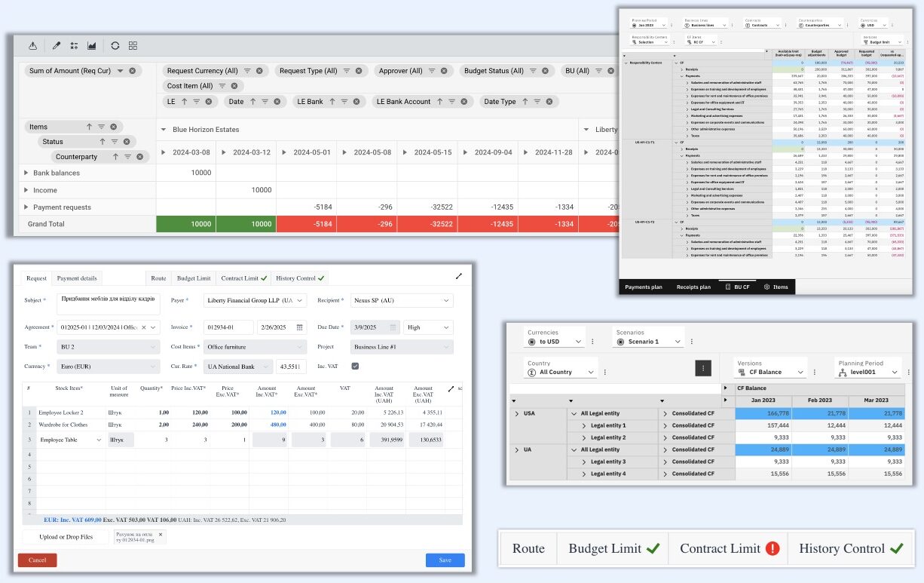Open filter on the Date Type chip
This screenshot has width=924, height=583.
(539, 102)
